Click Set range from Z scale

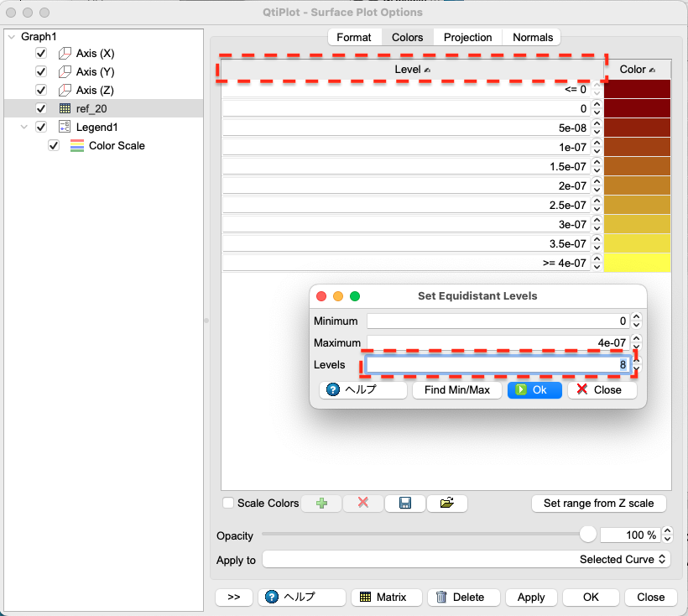pyautogui.click(x=598, y=504)
